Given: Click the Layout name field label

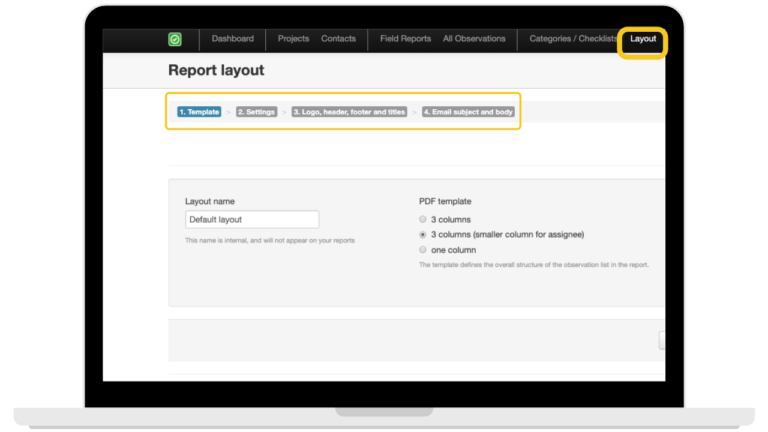Looking at the screenshot, I should [x=210, y=201].
